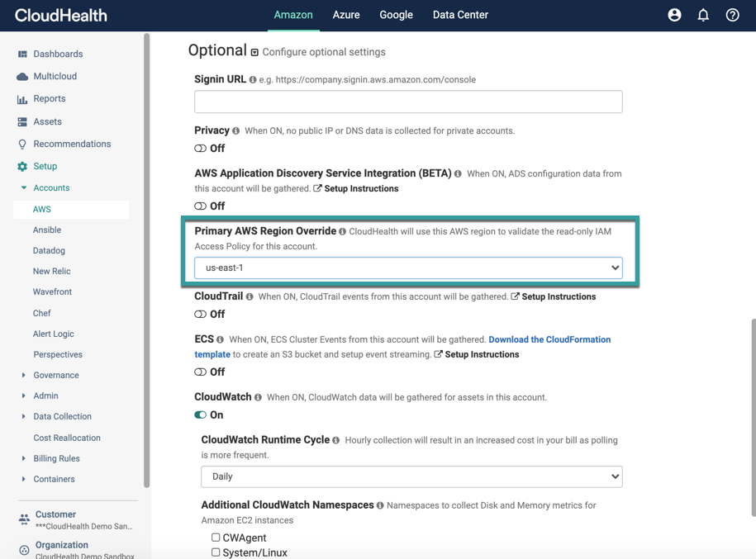Image resolution: width=756 pixels, height=559 pixels.
Task: Click the main page vertical scrollbar
Action: [x=754, y=417]
